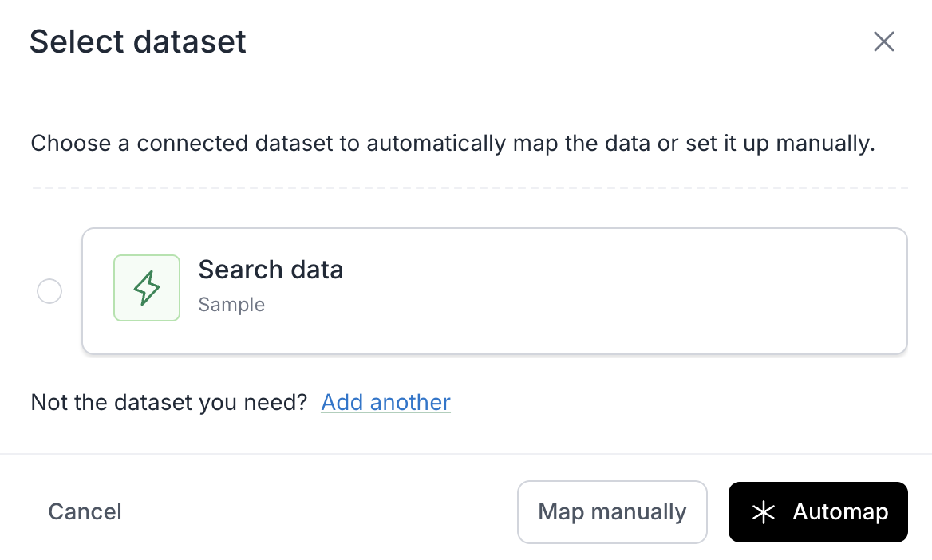Click the green lightning bolt dataset icon
Image resolution: width=932 pixels, height=560 pixels.
point(147,288)
